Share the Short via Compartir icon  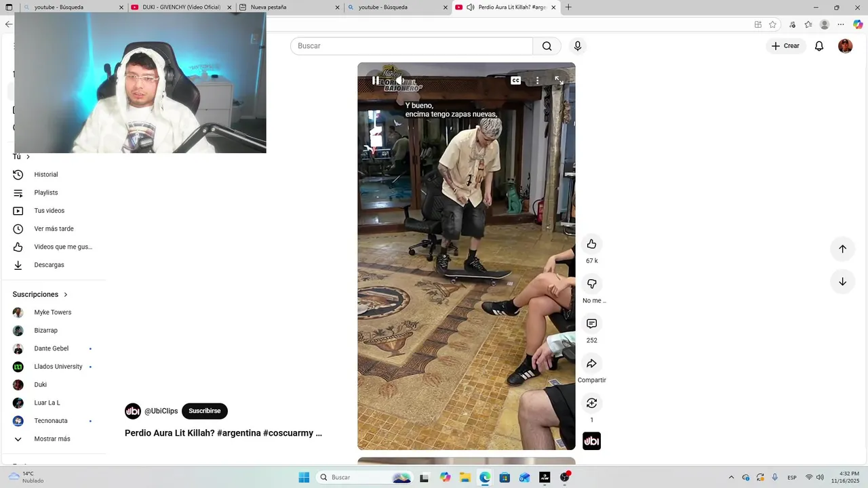tap(591, 363)
